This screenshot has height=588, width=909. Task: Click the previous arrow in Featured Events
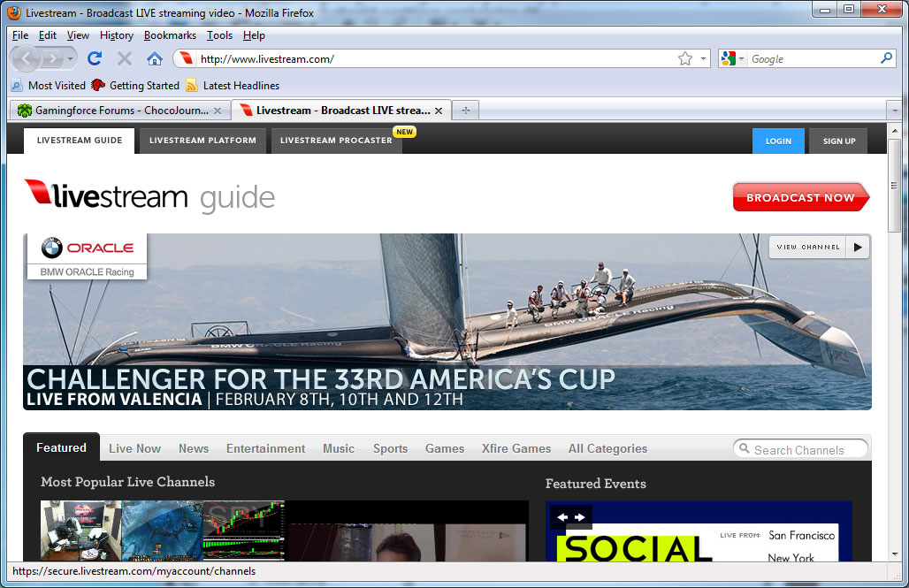point(562,517)
